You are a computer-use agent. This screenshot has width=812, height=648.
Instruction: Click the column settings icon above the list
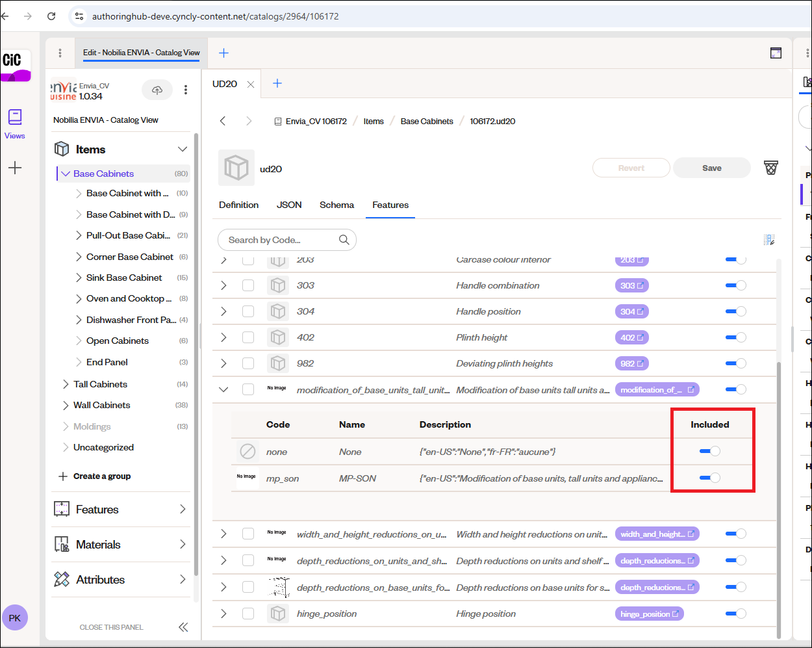click(769, 240)
